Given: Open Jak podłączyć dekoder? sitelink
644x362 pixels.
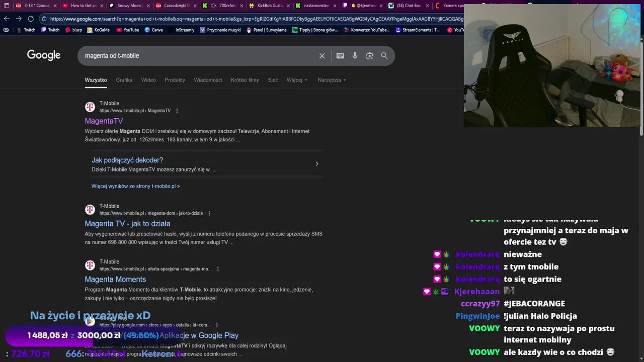Looking at the screenshot, I should [x=127, y=160].
